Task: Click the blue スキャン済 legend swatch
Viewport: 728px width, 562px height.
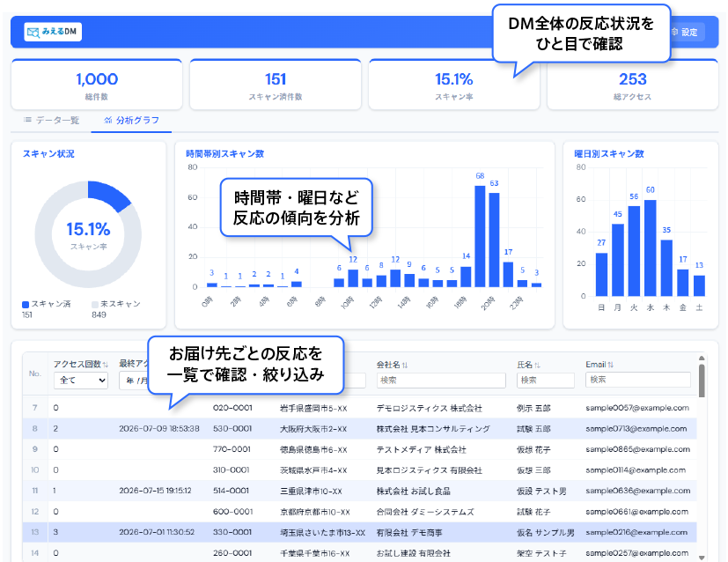Action: 26,305
